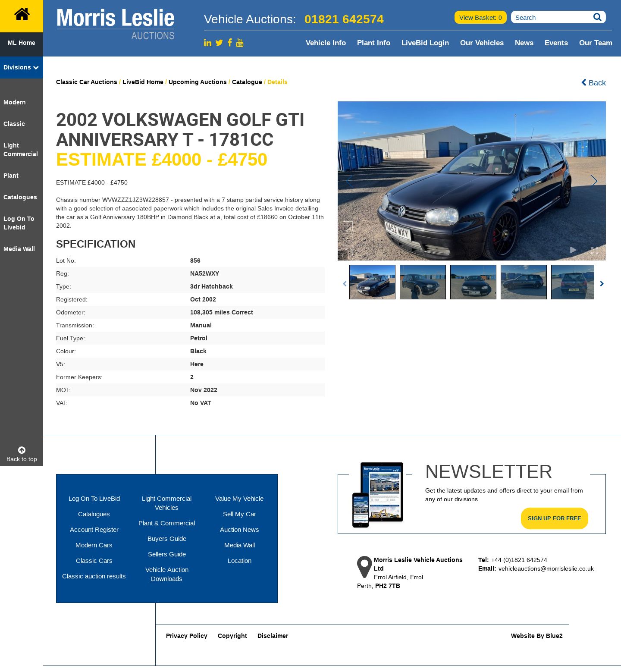Open footer Buyers Guide link

coord(166,539)
